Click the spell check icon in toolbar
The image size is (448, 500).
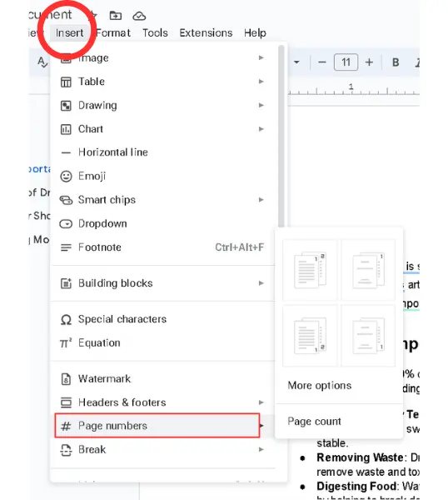tap(42, 62)
